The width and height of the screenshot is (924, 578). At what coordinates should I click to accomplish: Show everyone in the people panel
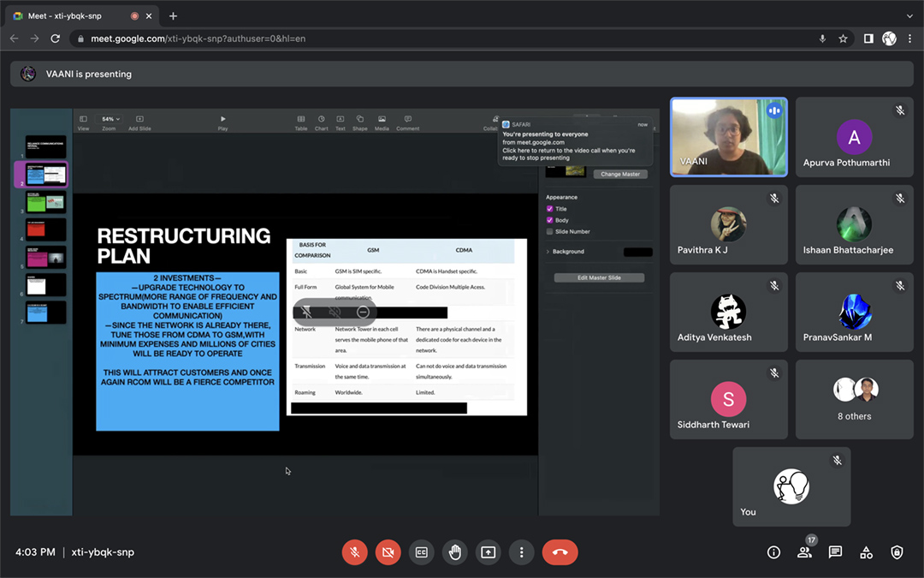[x=804, y=552]
